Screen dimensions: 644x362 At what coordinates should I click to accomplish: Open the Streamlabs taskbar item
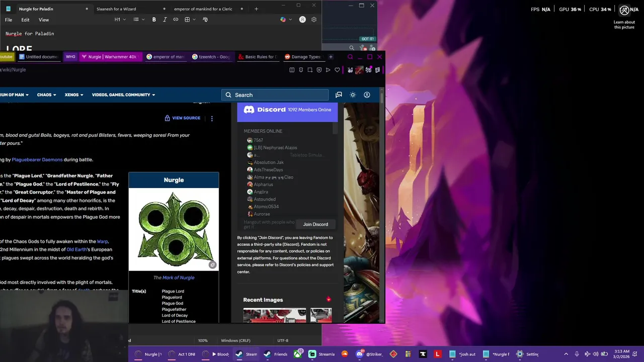tap(323, 354)
